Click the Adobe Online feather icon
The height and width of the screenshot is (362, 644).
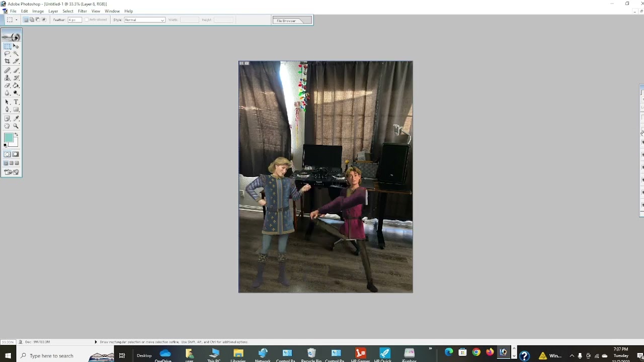11,37
